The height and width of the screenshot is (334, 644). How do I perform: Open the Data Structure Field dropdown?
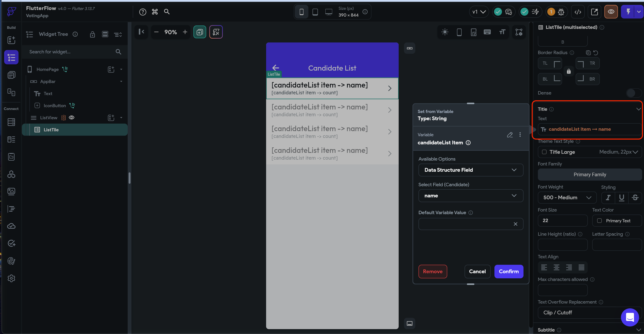[470, 170]
